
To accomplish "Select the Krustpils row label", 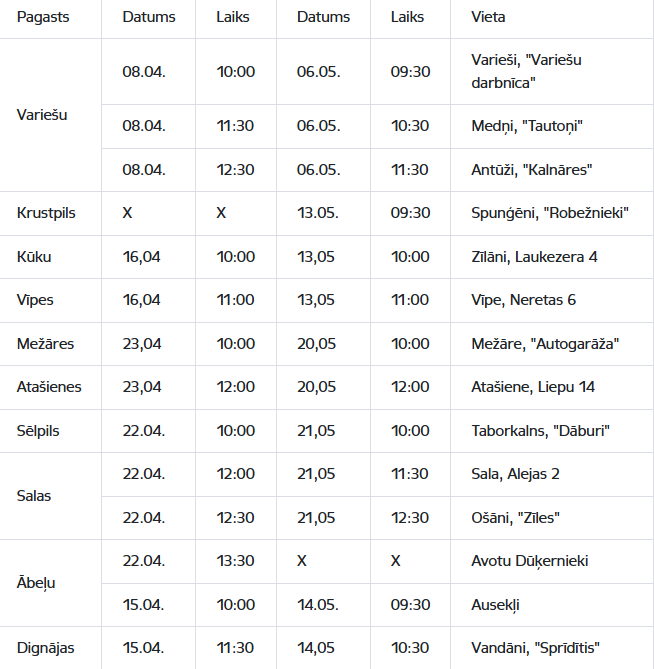I will [46, 213].
